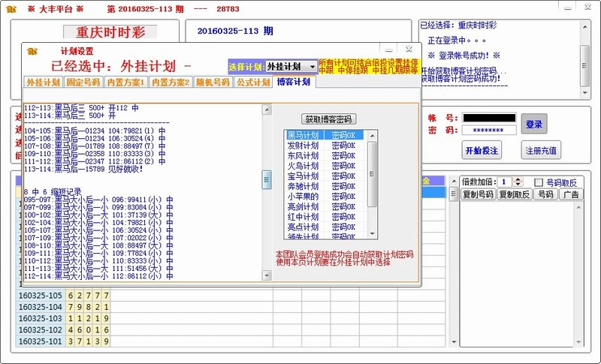Select 火鸟计划 in the plan list
This screenshot has height=364, width=601.
[325, 166]
